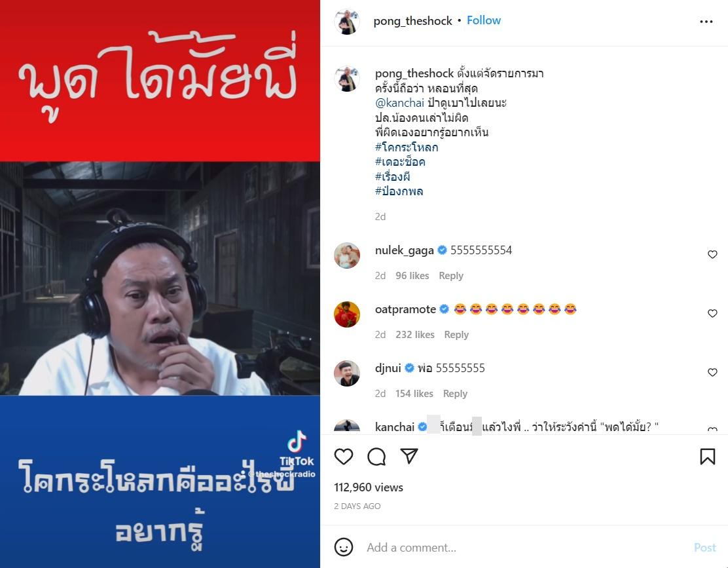Like nulek_gaga's comment
This screenshot has height=568, width=728.
712,254
